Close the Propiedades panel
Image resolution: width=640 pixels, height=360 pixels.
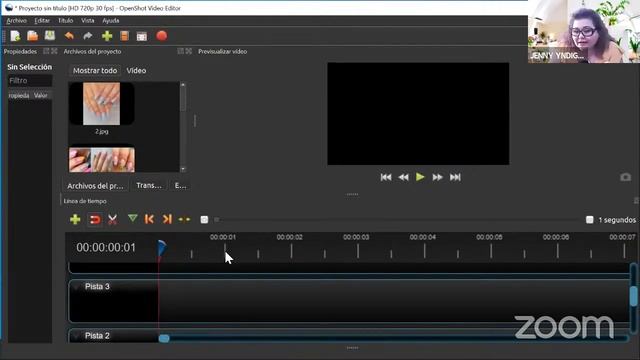tap(54, 51)
